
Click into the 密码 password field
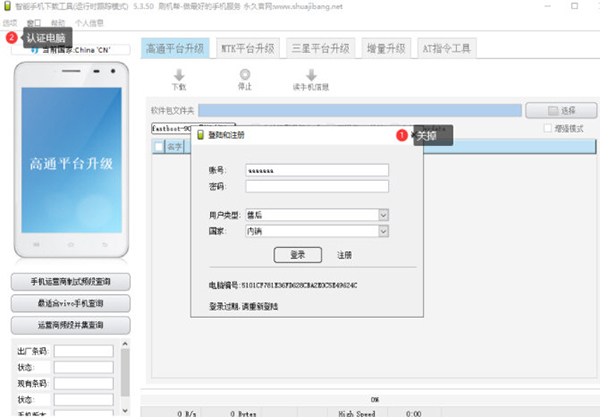click(x=315, y=186)
